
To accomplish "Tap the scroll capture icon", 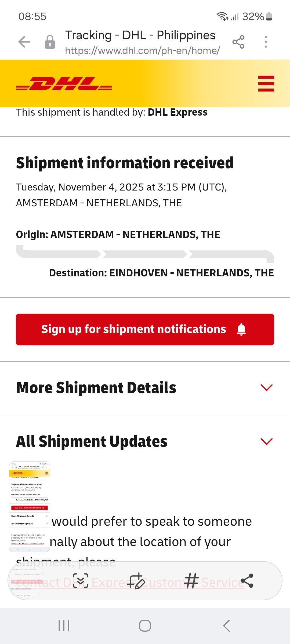I will (81, 581).
